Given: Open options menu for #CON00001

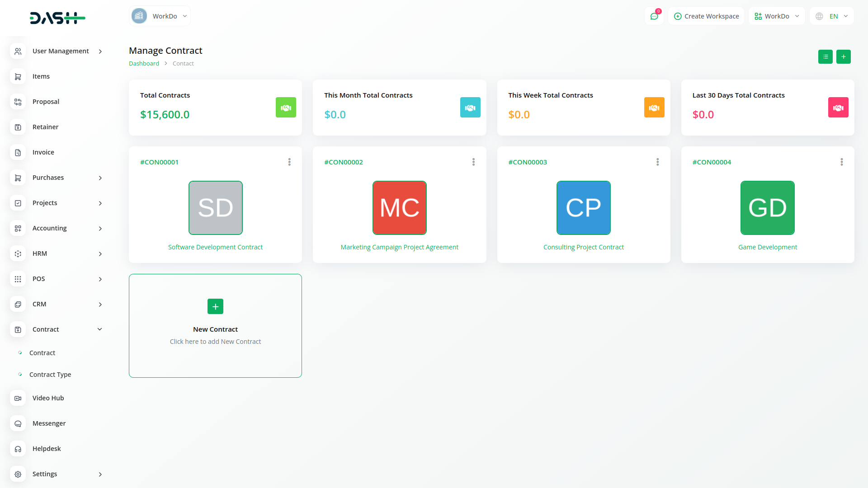Looking at the screenshot, I should (289, 162).
